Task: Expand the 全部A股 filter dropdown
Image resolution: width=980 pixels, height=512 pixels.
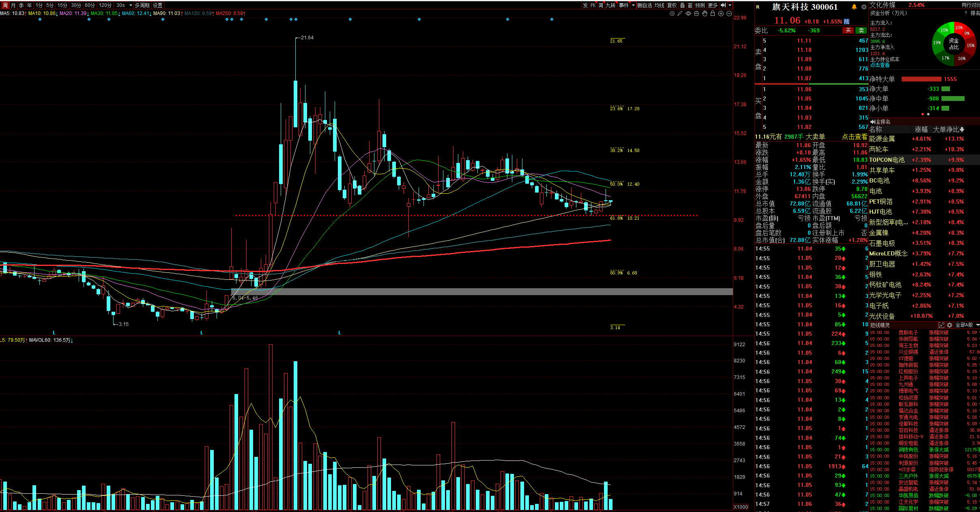Action: 978,325
